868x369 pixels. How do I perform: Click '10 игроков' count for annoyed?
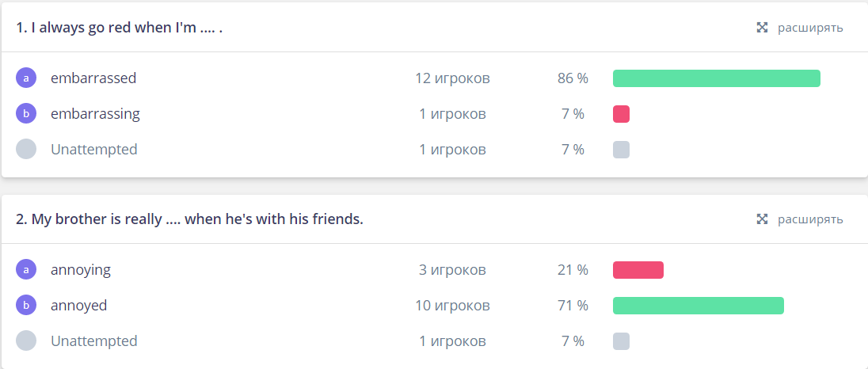[x=452, y=306]
